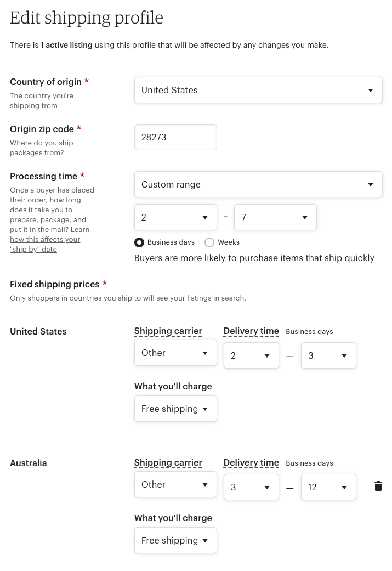Change United States minimum delivery time of 2
This screenshot has width=392, height=571.
click(251, 355)
